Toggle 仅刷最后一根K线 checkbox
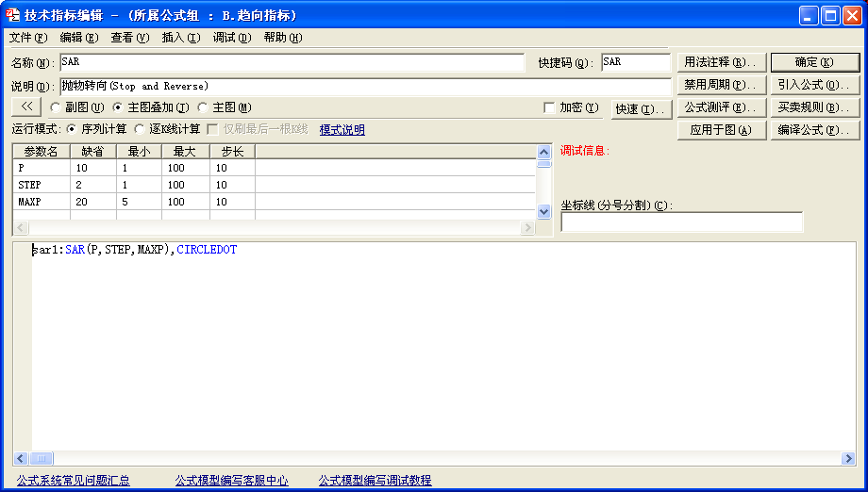The image size is (868, 492). click(x=212, y=129)
